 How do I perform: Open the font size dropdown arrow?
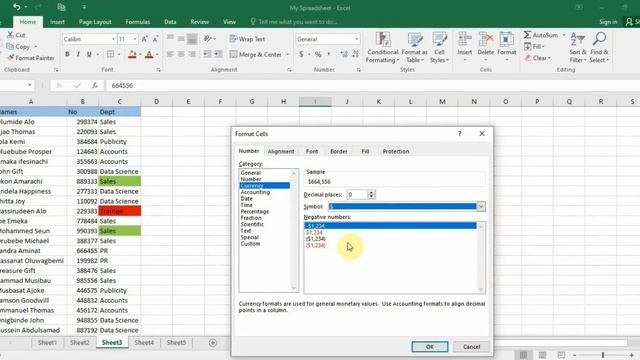[x=135, y=39]
